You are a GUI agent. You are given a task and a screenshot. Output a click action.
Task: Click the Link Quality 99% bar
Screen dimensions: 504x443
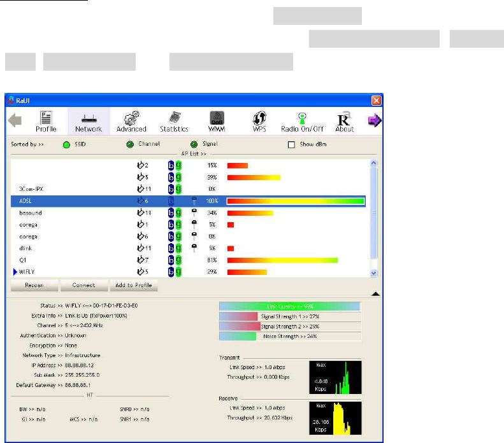click(x=290, y=306)
